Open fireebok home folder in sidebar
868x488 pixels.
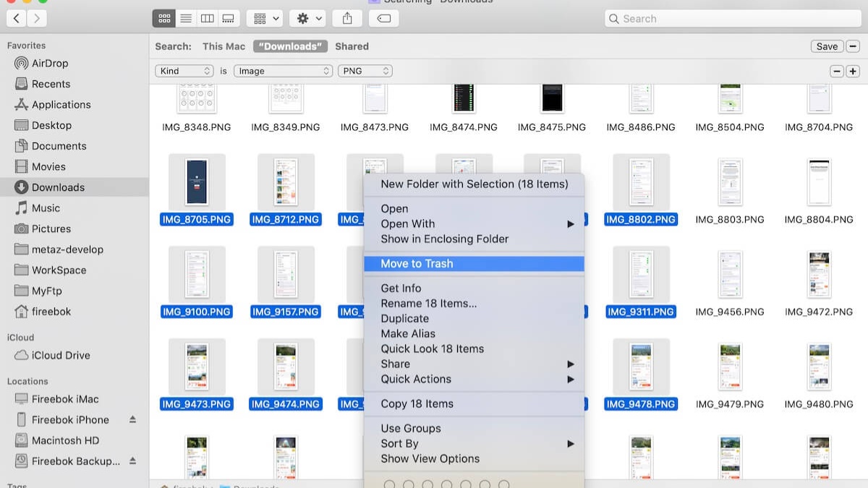[51, 312]
